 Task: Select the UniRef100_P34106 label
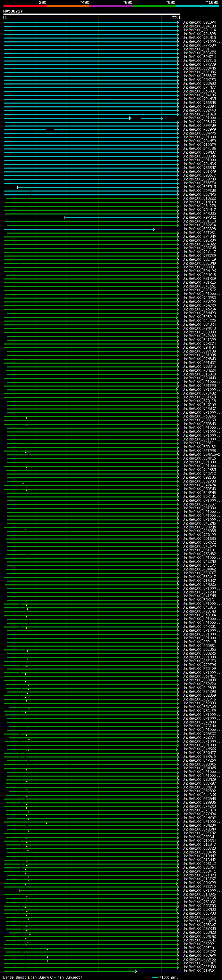(x=199, y=95)
